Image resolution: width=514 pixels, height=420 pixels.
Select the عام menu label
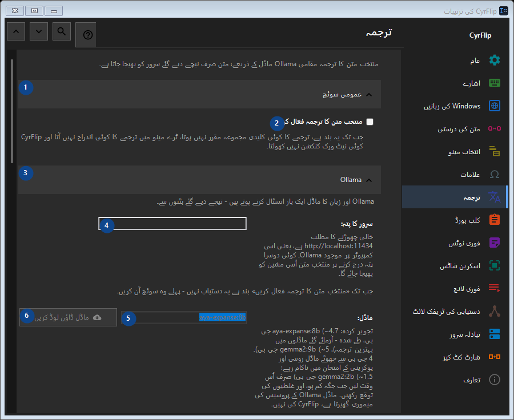coord(475,60)
